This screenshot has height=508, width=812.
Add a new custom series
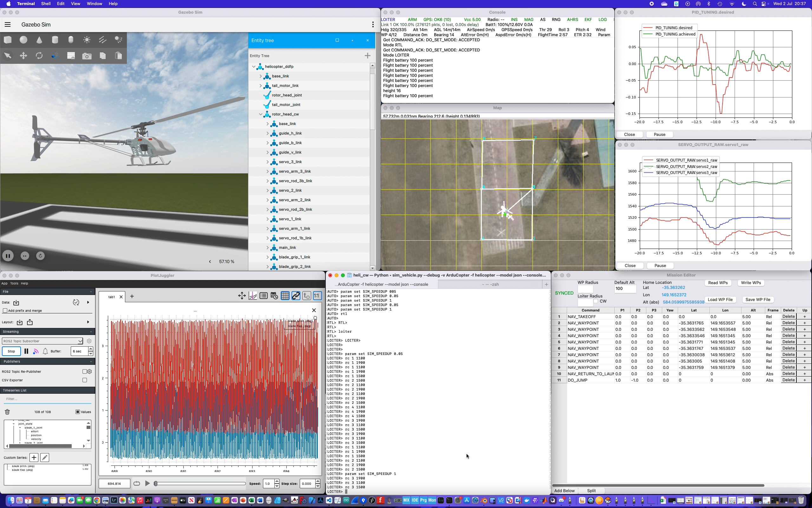click(34, 458)
